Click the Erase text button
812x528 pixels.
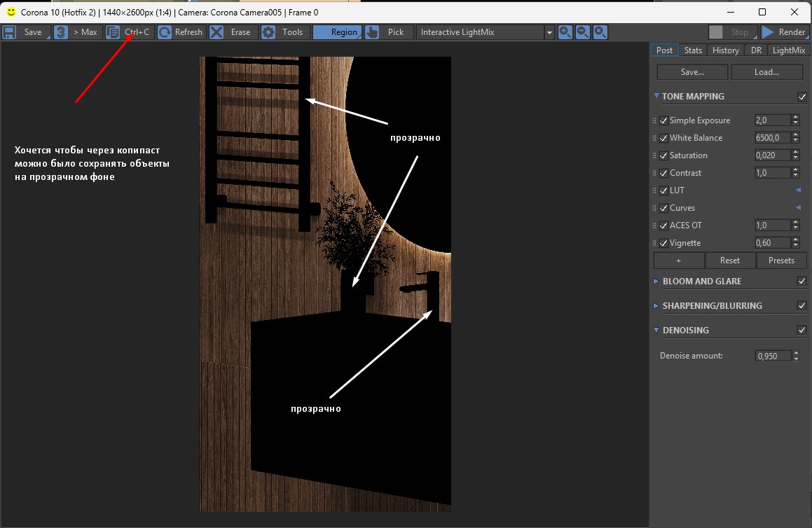click(x=240, y=32)
